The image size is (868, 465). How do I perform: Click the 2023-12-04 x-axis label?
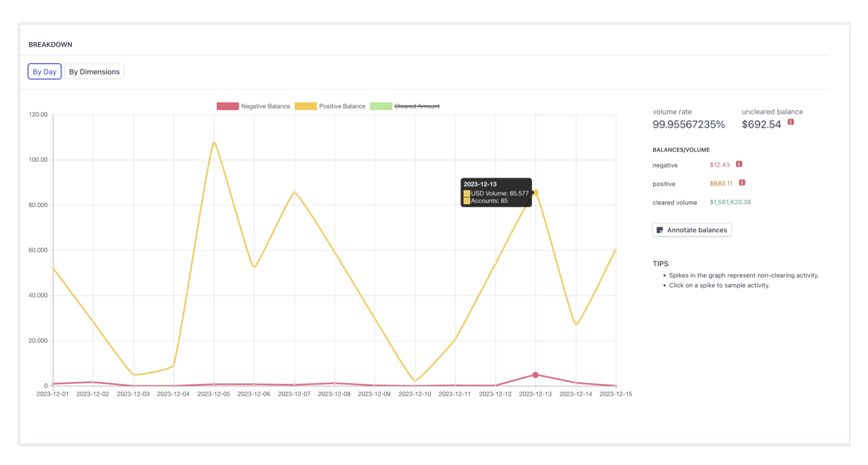[173, 394]
